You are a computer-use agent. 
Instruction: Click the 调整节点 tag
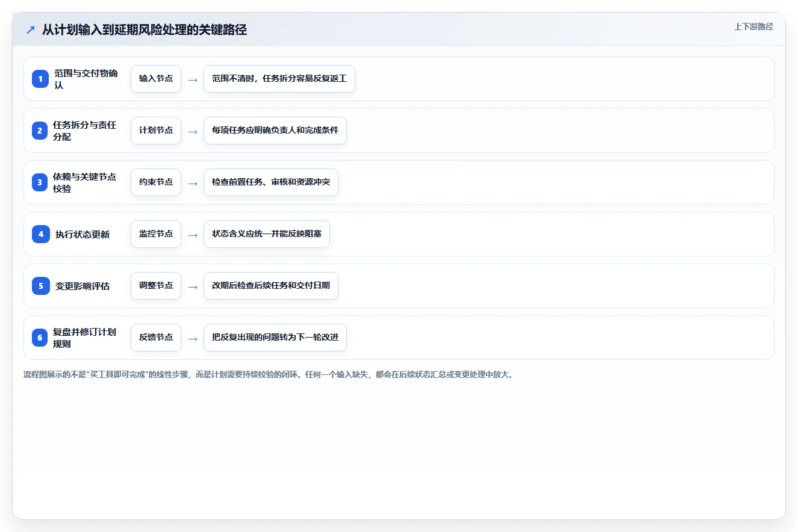click(x=156, y=286)
